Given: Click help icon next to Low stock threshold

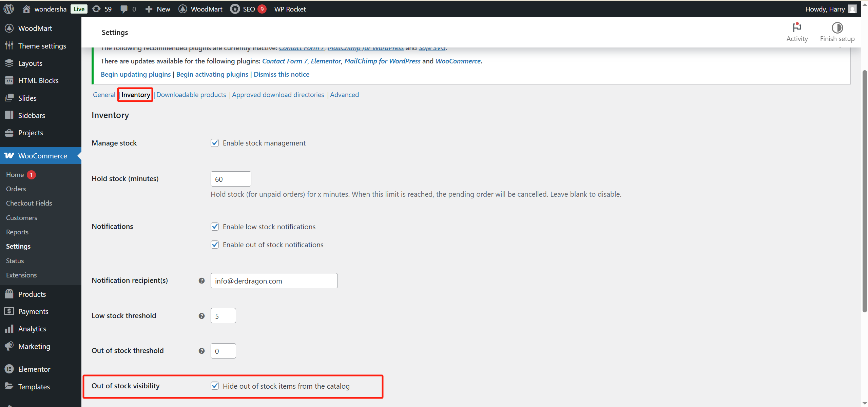Looking at the screenshot, I should click(x=201, y=316).
